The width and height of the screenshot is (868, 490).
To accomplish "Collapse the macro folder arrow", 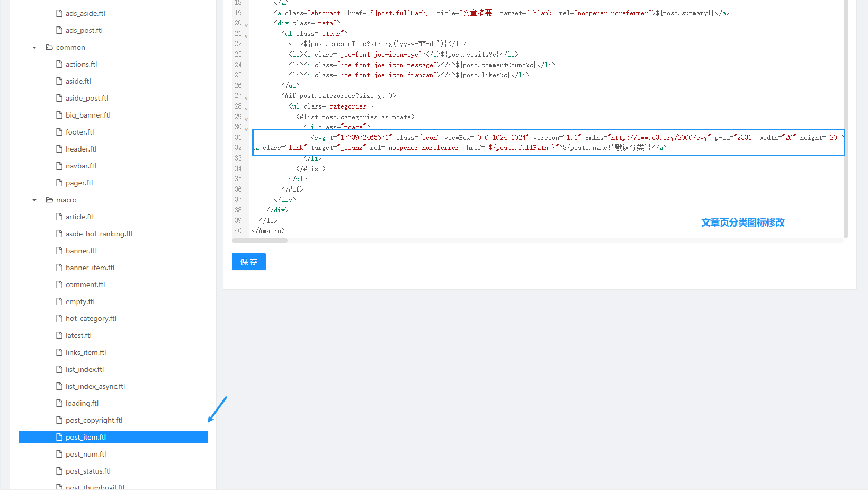I will coord(34,200).
